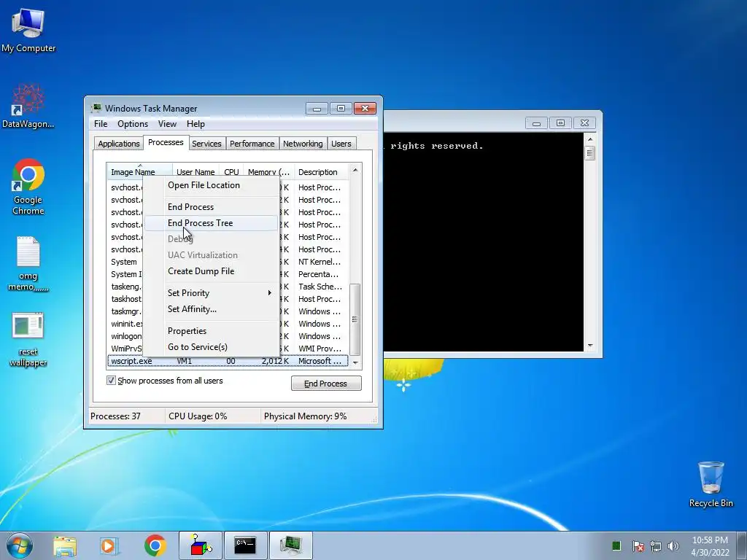
Task: Expand the Set Priority submenu
Action: click(211, 293)
